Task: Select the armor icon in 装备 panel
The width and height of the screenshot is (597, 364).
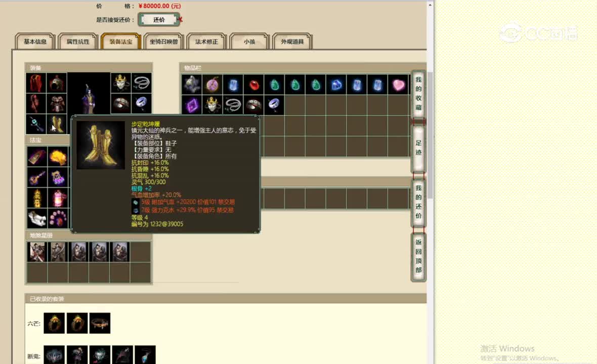Action: click(x=57, y=104)
